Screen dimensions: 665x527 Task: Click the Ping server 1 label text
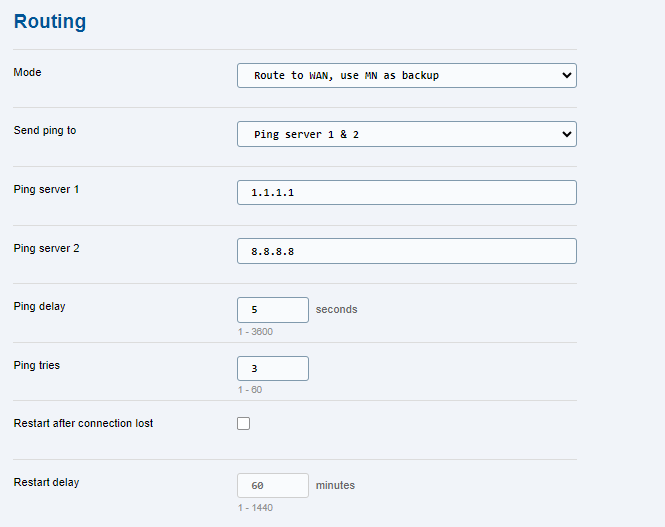click(46, 189)
